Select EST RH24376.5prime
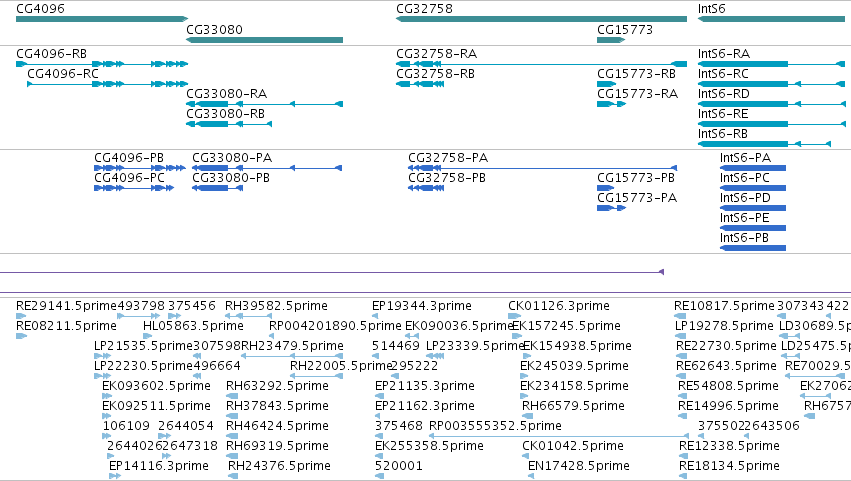851x481 pixels. 233,476
